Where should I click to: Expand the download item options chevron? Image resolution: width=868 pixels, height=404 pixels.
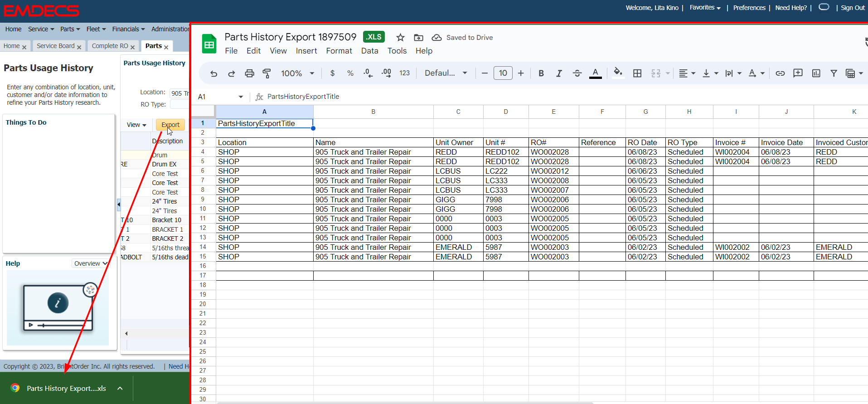120,389
